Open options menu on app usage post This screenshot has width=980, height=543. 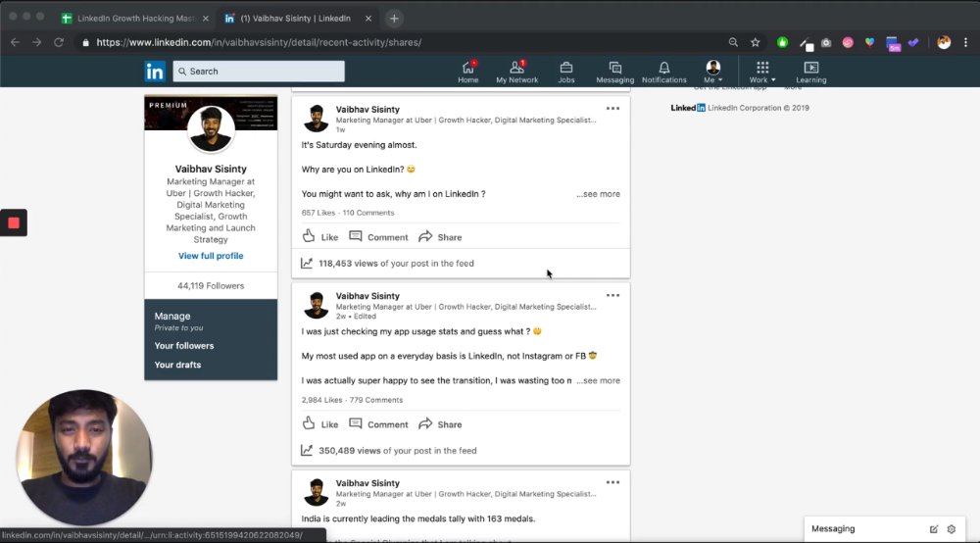pyautogui.click(x=612, y=296)
